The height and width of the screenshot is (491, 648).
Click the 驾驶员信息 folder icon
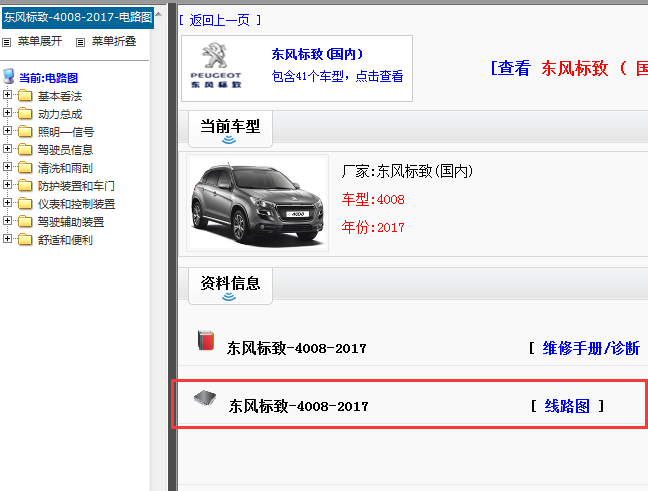(25, 150)
